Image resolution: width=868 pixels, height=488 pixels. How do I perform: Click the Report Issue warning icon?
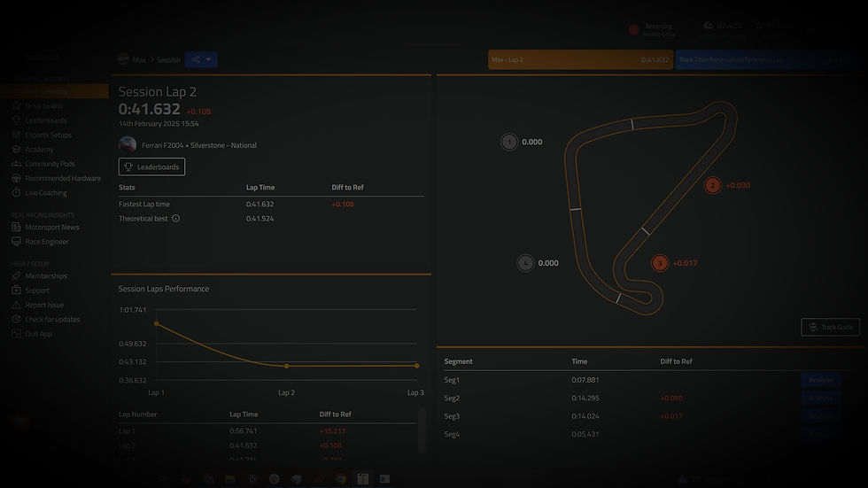[x=16, y=305]
